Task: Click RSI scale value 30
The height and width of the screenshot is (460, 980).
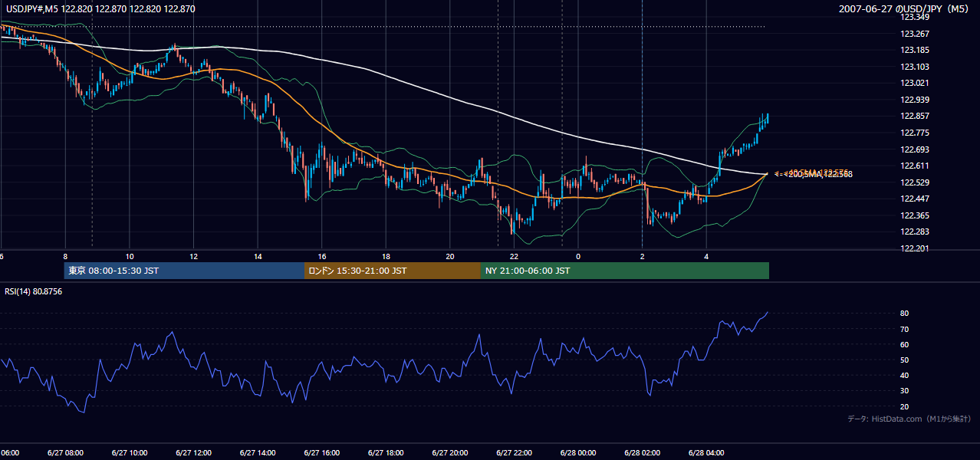Action: pyautogui.click(x=905, y=391)
